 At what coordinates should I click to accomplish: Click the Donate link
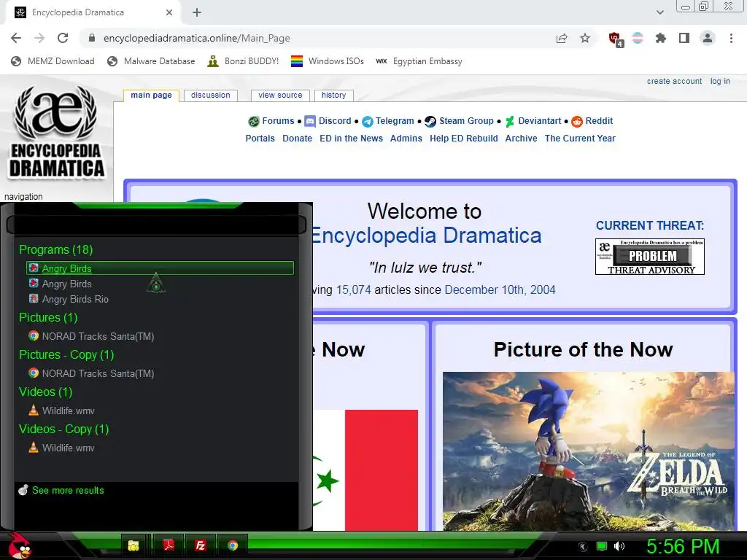[298, 139]
